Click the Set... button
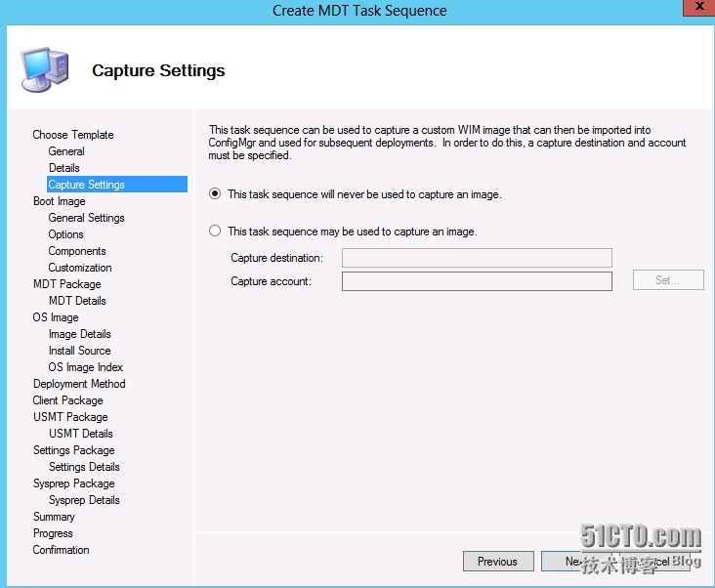The image size is (715, 588). pos(668,280)
